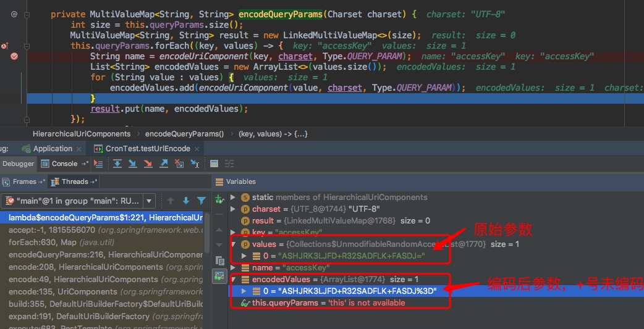Expand the static members node
Viewport: 644px width, 329px height.
232,198
